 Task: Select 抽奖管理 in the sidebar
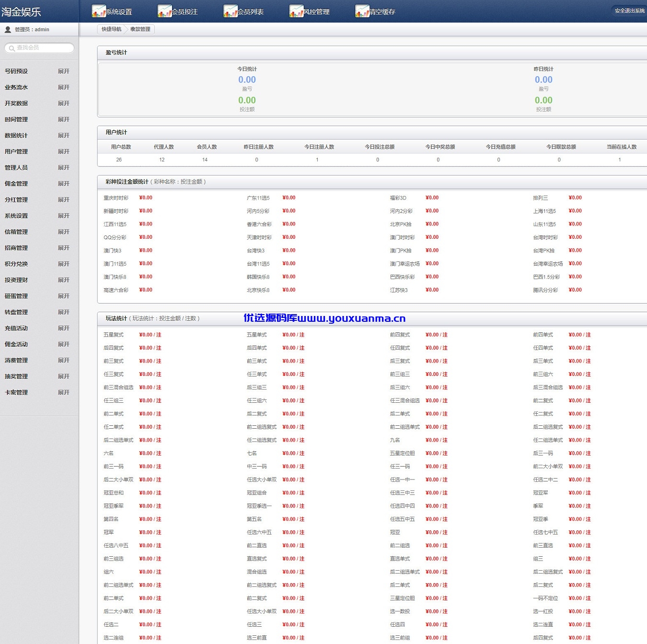[x=16, y=376]
